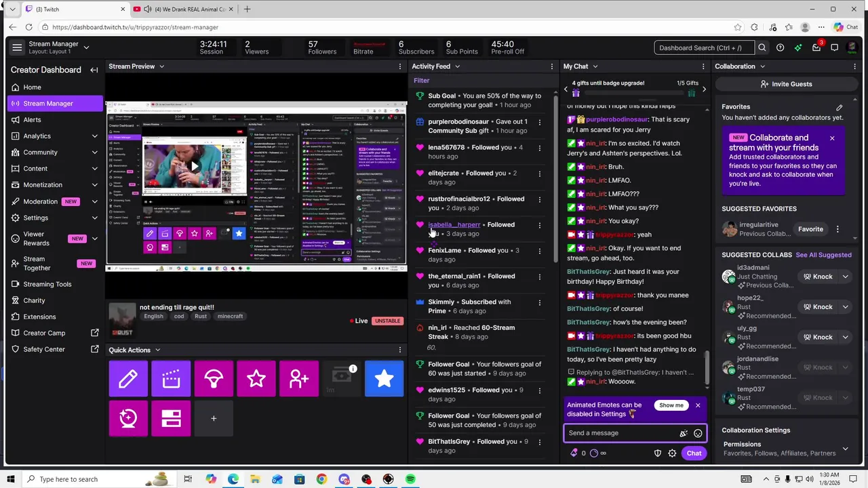Open Alerts in the sidebar
Viewport: 868px width, 488px height.
[32, 120]
